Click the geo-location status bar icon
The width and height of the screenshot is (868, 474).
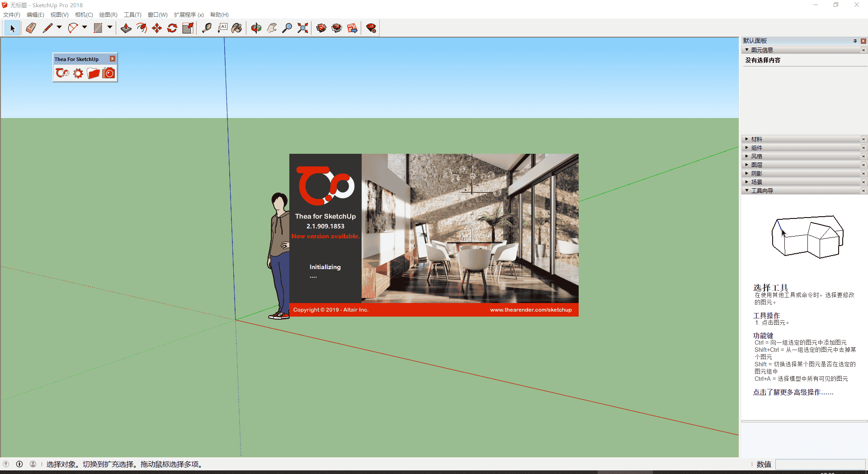pyautogui.click(x=6, y=464)
